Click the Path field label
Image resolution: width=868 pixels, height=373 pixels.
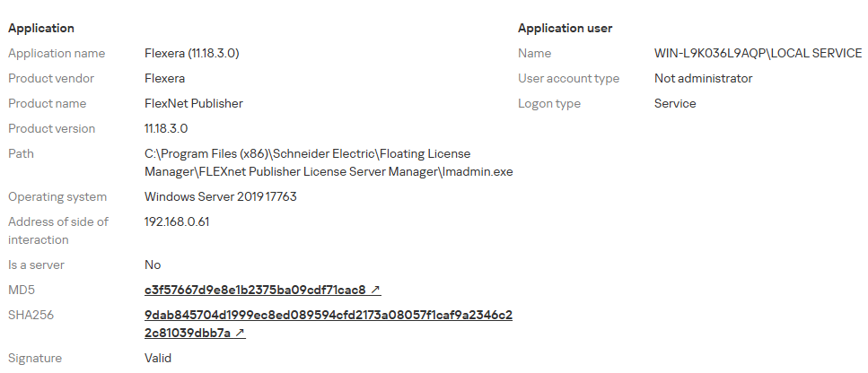click(21, 153)
